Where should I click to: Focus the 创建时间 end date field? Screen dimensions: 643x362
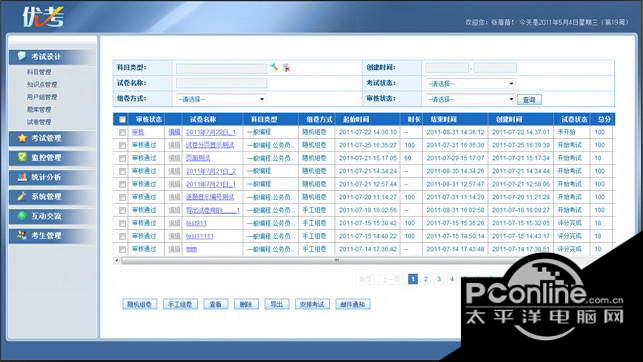coord(495,68)
